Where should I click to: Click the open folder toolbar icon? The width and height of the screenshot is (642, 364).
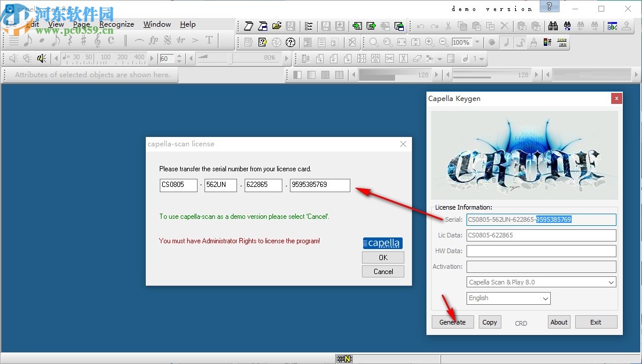[277, 26]
